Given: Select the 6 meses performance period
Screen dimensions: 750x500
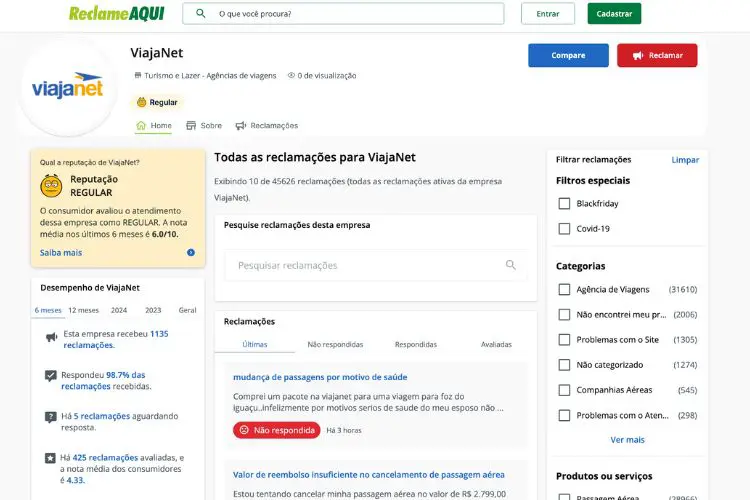Looking at the screenshot, I should point(48,310).
